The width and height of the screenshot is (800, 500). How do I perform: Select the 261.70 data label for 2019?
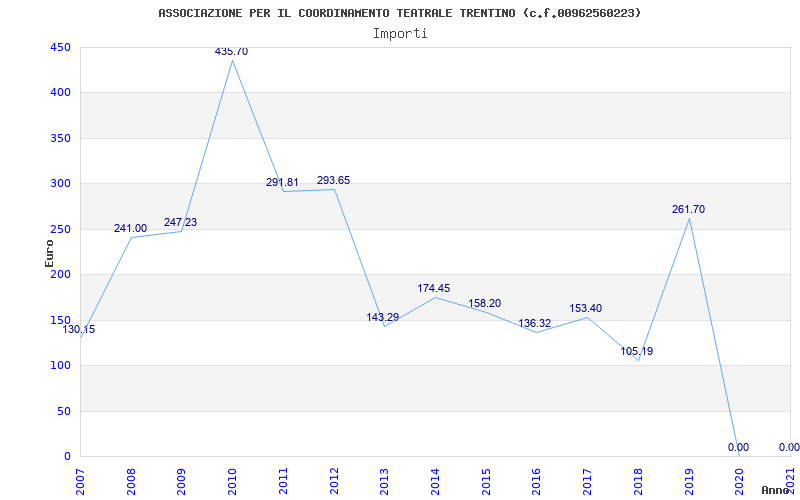[x=688, y=209]
